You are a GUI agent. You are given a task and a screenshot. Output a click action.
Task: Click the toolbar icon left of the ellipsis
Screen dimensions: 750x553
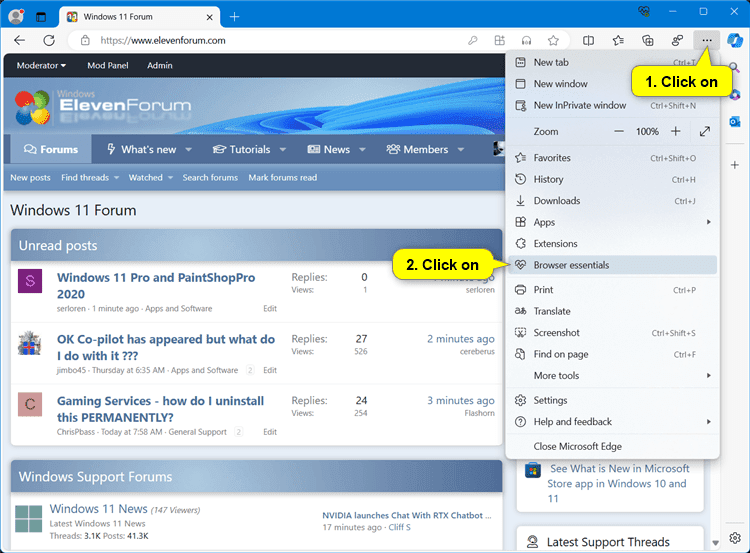coord(677,41)
